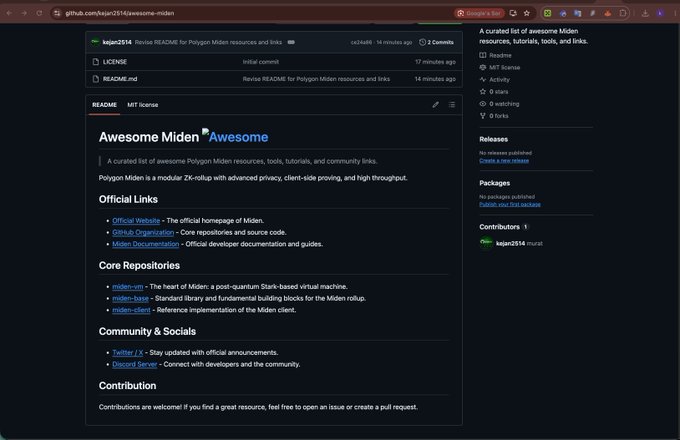Open the GitHub Organization link
The width and height of the screenshot is (680, 440).
click(143, 232)
